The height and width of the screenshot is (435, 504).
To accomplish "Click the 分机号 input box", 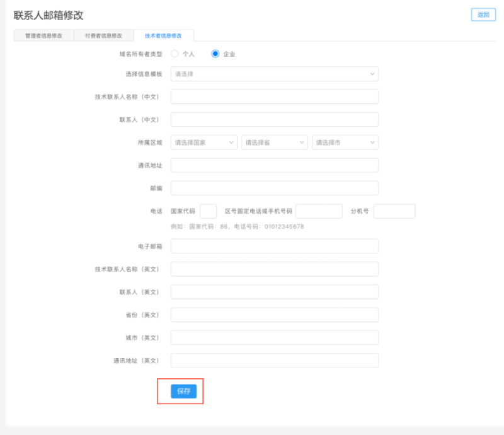I will pos(394,211).
